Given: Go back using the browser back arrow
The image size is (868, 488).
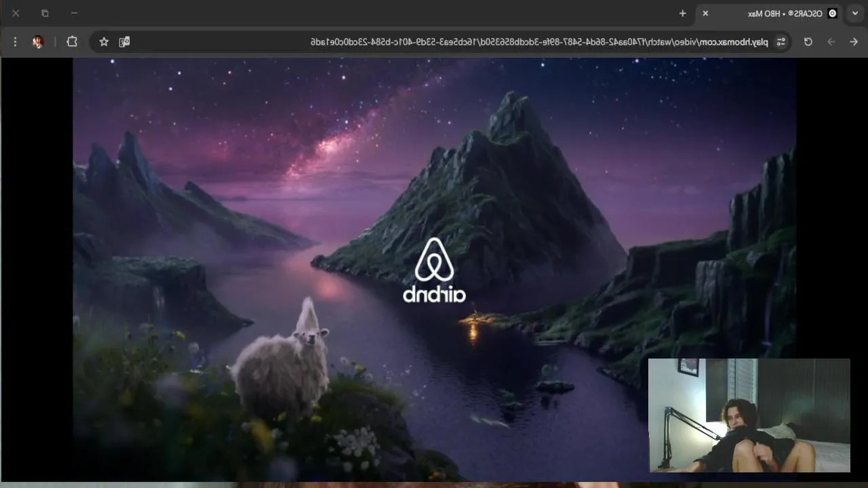Looking at the screenshot, I should 854,42.
